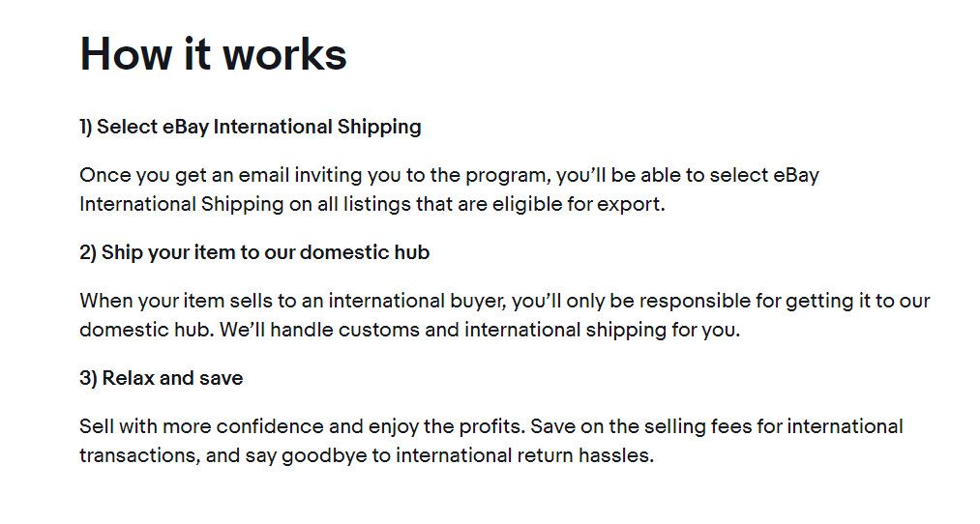
Task: Click the "1) Select eBay International Shipping" subheading
Action: [251, 127]
